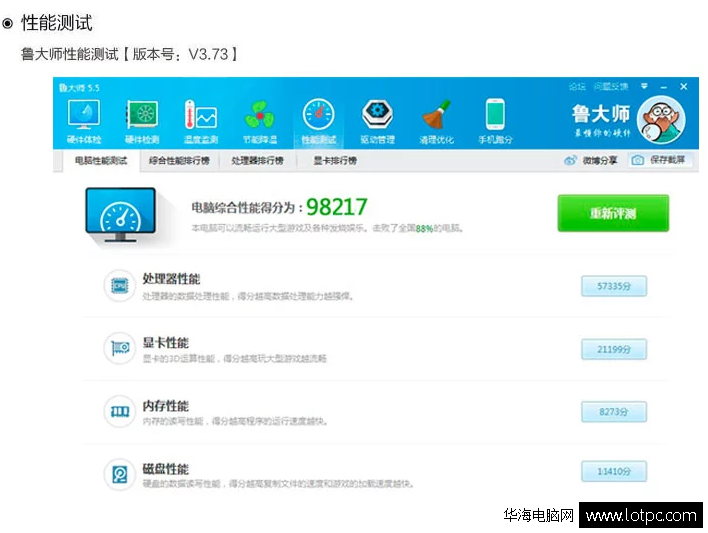The image size is (708, 533).
Task: Click the 57335分 processor score button
Action: pyautogui.click(x=614, y=286)
